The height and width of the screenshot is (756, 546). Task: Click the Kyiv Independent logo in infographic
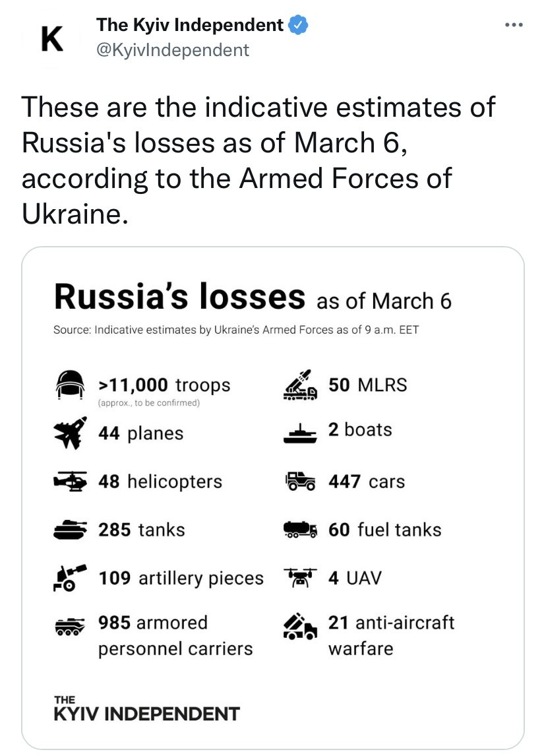(146, 709)
